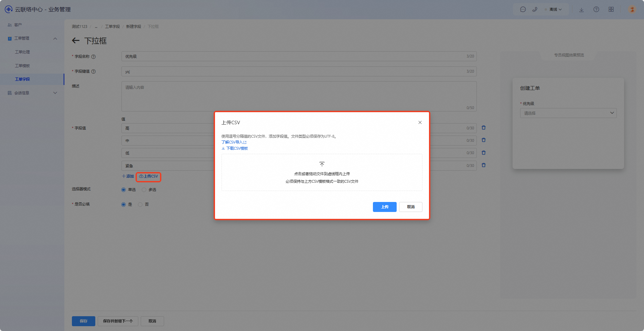The height and width of the screenshot is (331, 644).
Task: Delete the 中 field value row
Action: click(484, 140)
